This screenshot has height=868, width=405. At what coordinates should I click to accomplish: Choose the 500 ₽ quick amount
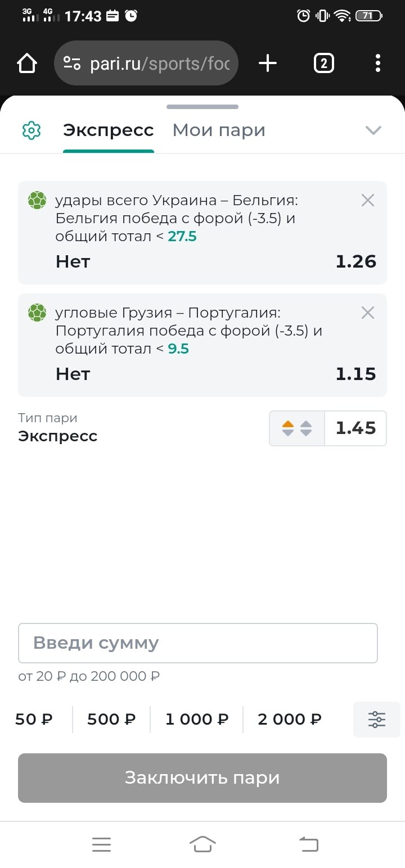111,720
